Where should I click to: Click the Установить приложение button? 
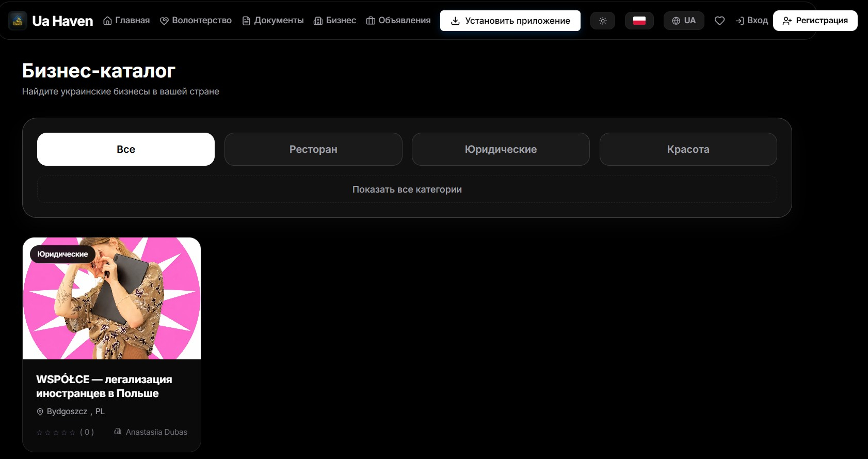510,21
